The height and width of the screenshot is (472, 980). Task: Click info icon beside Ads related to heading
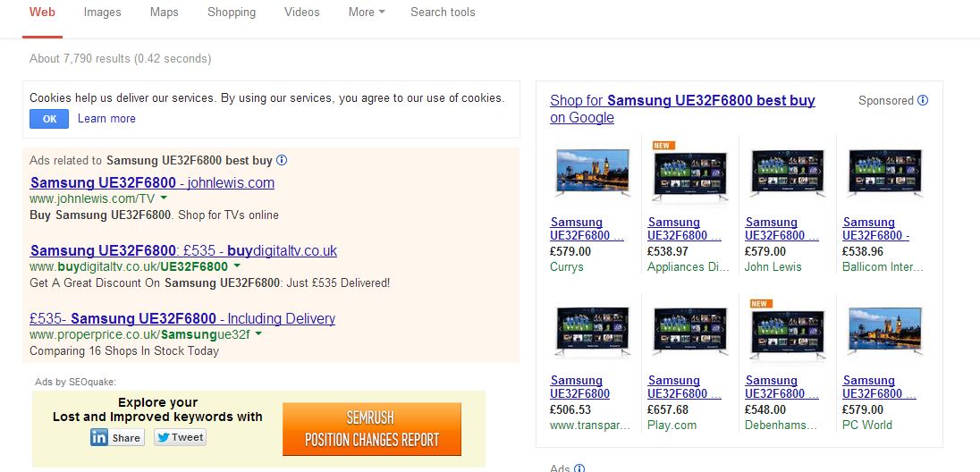tap(282, 160)
